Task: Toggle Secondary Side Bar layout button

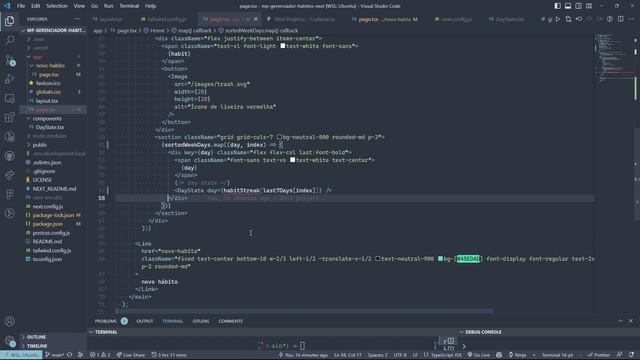Action: 578,6
